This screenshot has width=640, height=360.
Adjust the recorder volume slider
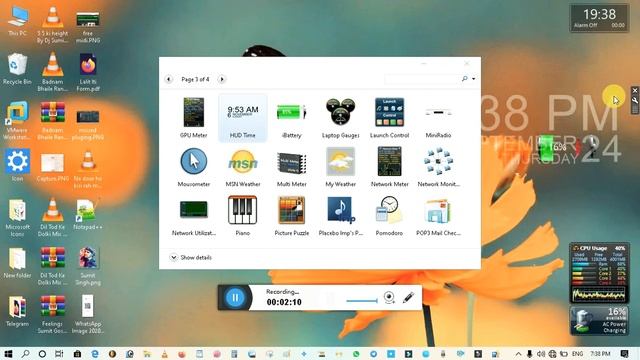pos(362,301)
